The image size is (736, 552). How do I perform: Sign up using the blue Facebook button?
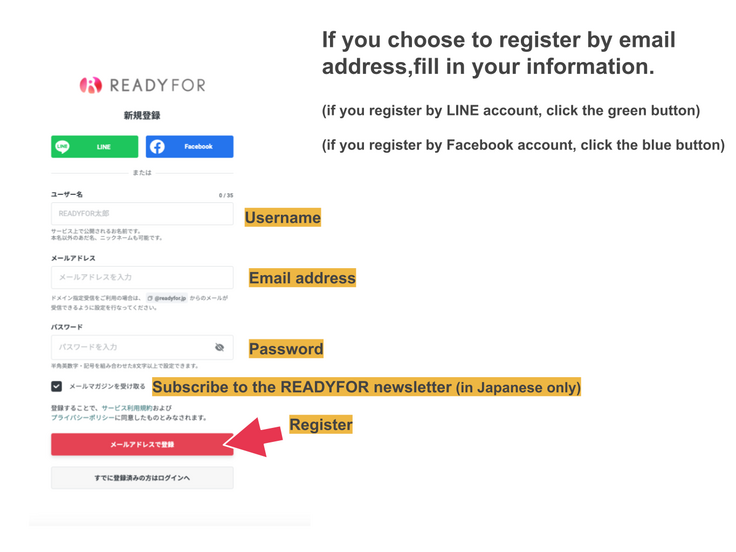(x=190, y=147)
